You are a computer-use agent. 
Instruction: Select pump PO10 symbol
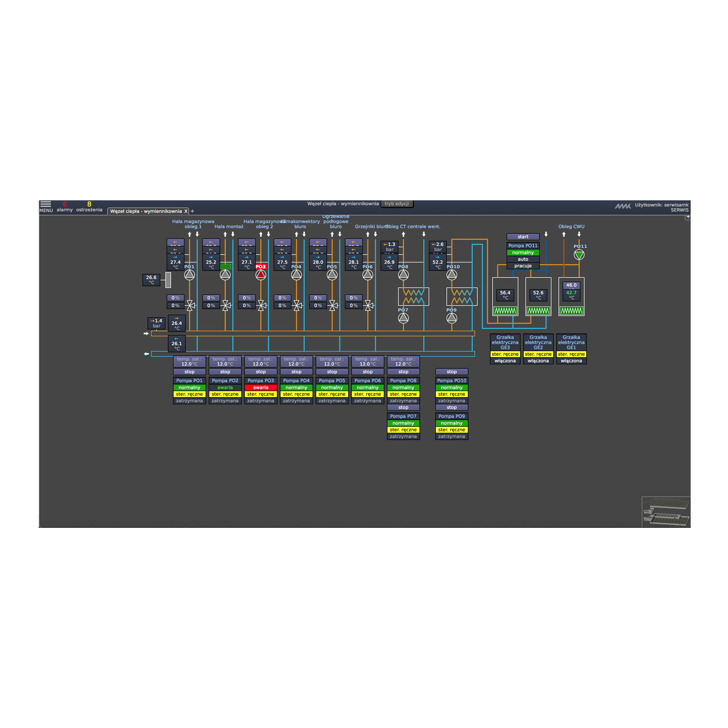[451, 275]
